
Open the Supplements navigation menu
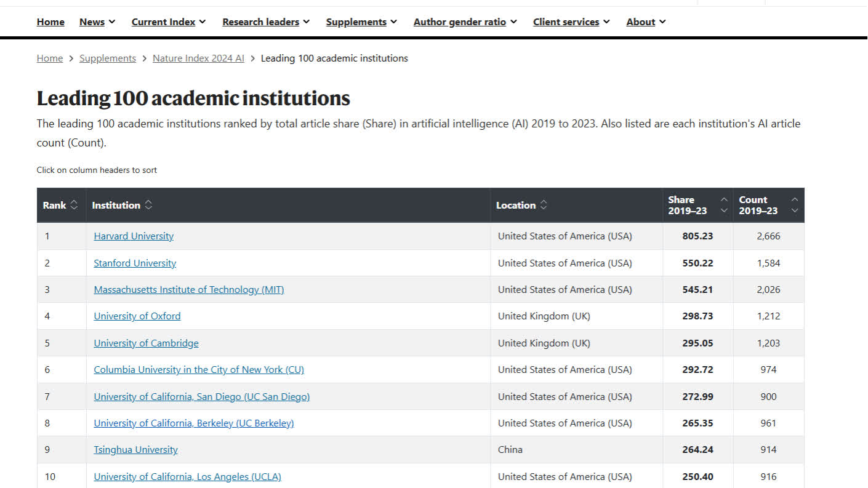[361, 22]
